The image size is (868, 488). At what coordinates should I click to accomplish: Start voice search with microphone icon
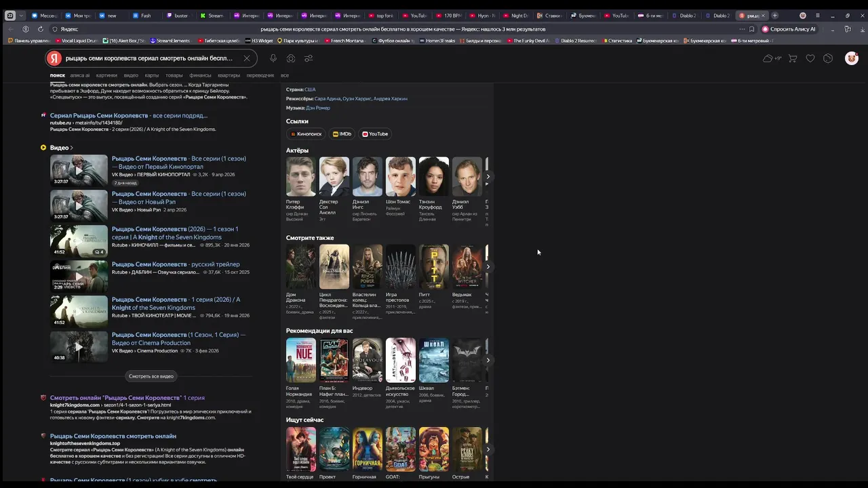pyautogui.click(x=273, y=58)
